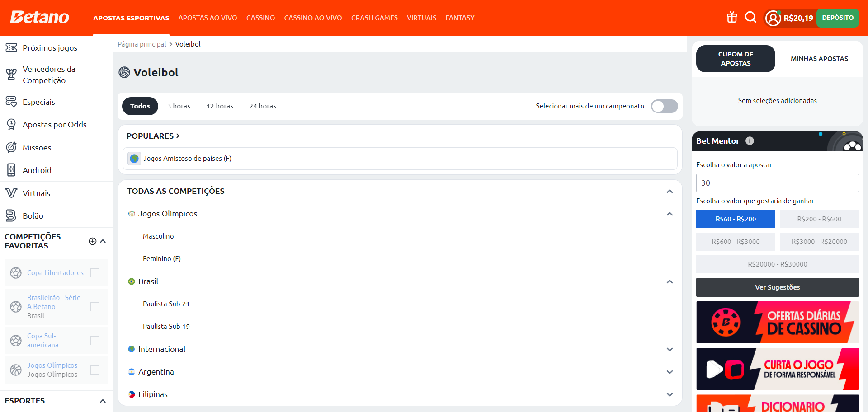Image resolution: width=868 pixels, height=412 pixels.
Task: Open the user account profile icon
Action: [x=773, y=18]
